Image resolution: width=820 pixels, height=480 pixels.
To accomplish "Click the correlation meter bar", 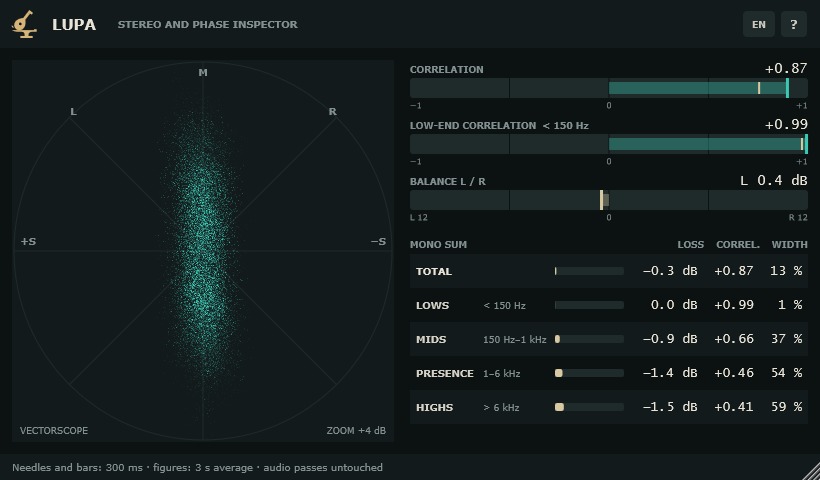I will click(609, 88).
